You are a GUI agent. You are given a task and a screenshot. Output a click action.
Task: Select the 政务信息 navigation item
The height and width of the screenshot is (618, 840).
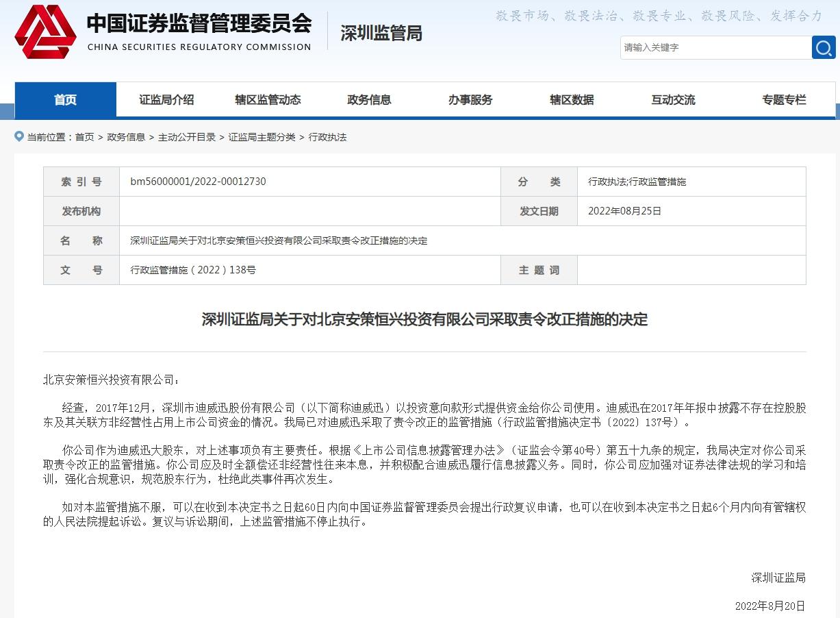369,100
